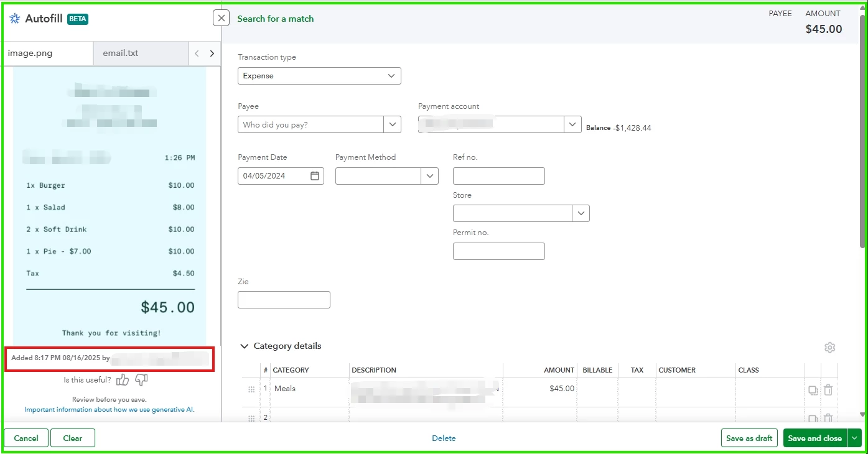Click the thumbs up feedback icon
This screenshot has height=454, width=868.
click(x=123, y=379)
